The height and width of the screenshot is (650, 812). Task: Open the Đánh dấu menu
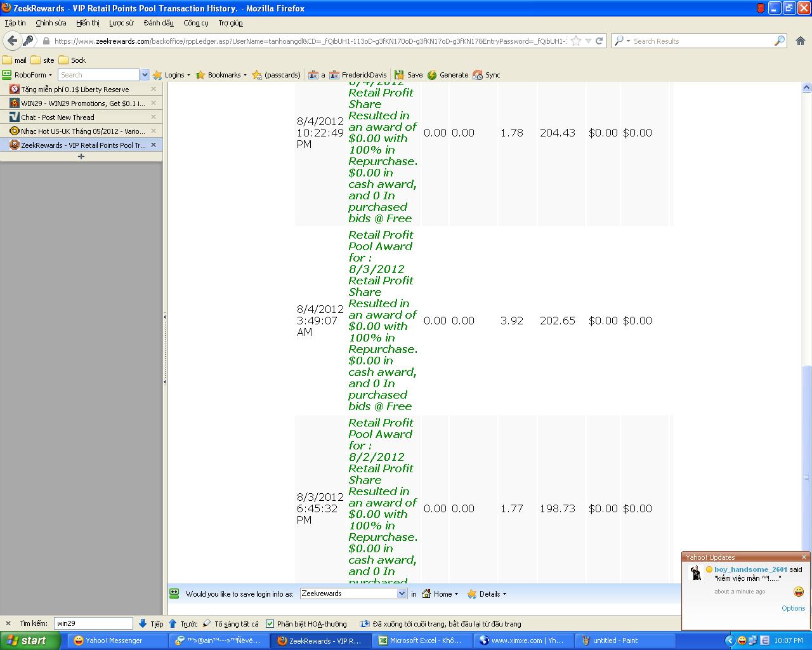(159, 23)
